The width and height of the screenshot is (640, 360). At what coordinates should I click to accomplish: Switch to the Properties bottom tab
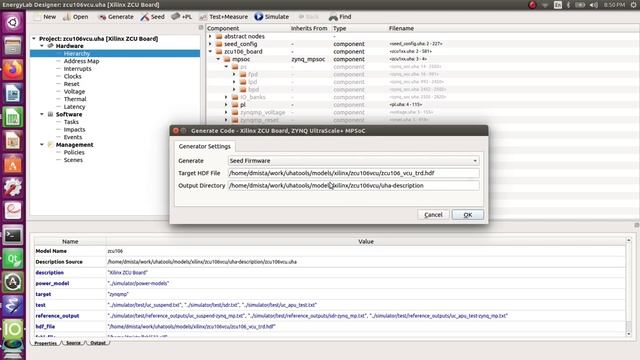(45, 343)
